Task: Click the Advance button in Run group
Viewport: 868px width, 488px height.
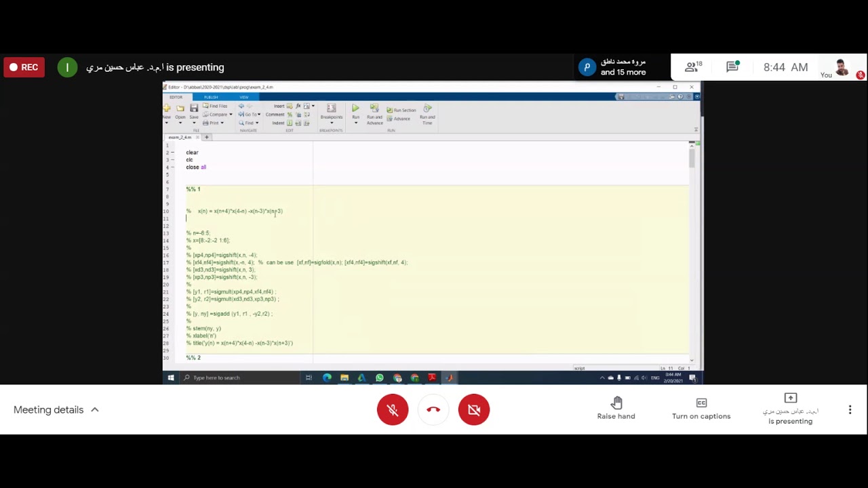Action: coord(399,119)
